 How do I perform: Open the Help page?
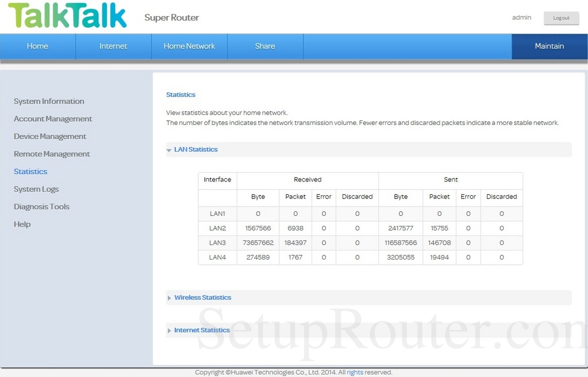[x=22, y=224]
